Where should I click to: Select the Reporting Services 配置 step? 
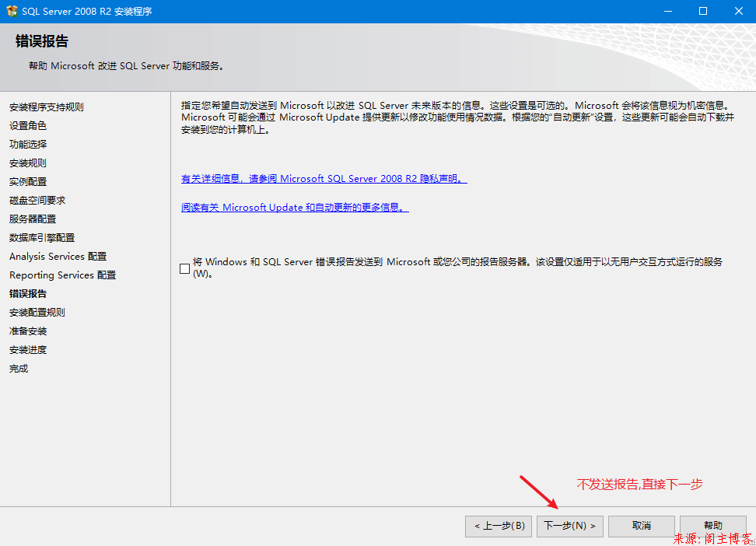(63, 275)
